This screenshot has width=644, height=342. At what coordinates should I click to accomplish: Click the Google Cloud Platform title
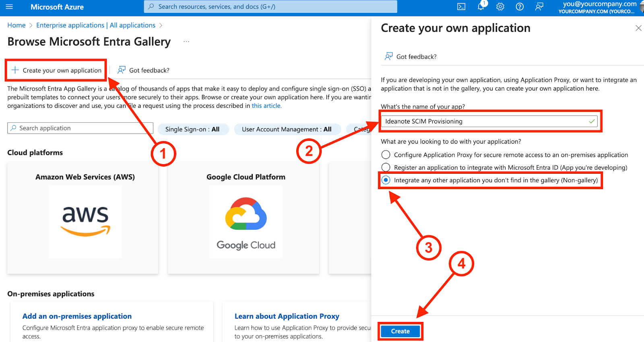[246, 177]
